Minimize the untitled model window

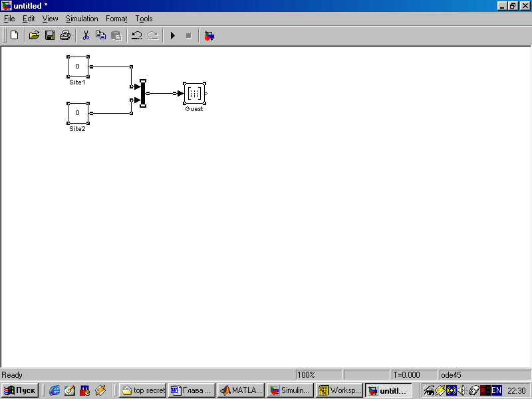[x=503, y=6]
